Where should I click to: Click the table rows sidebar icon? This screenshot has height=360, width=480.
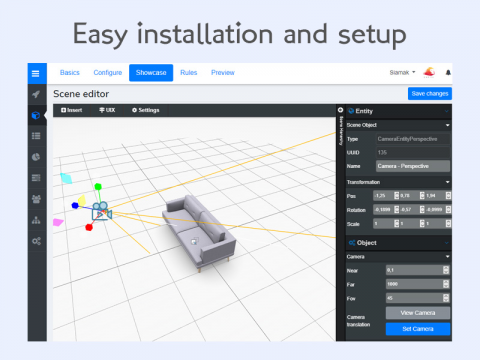click(36, 178)
